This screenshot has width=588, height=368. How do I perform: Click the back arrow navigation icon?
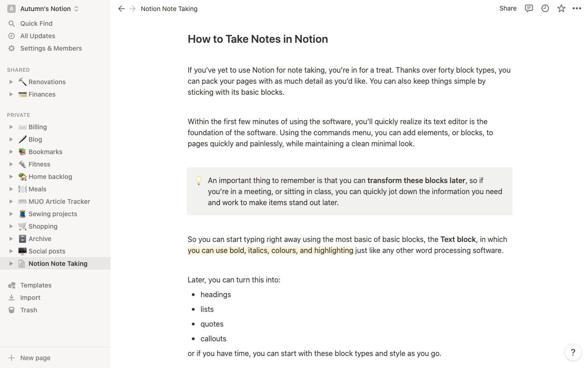click(121, 9)
